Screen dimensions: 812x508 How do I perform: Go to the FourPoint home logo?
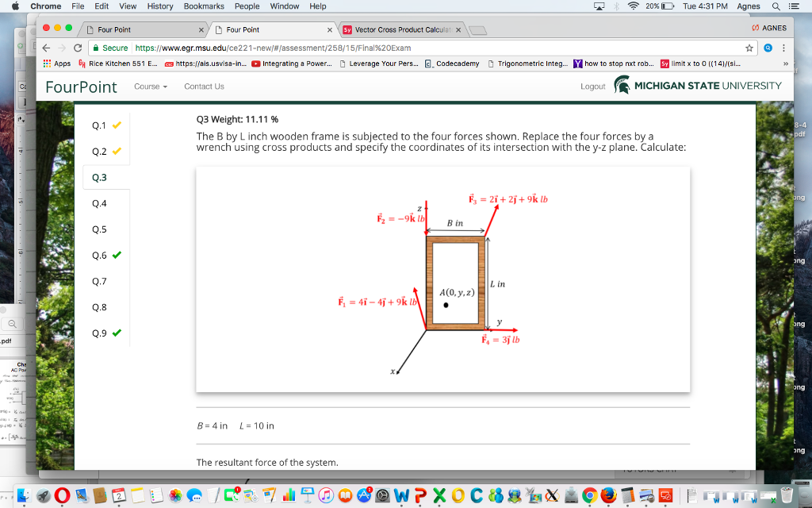(82, 87)
